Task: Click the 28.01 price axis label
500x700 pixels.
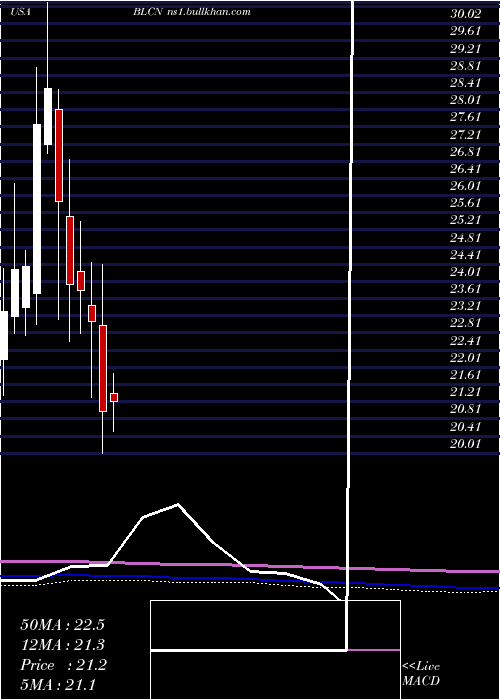Action: [x=466, y=100]
